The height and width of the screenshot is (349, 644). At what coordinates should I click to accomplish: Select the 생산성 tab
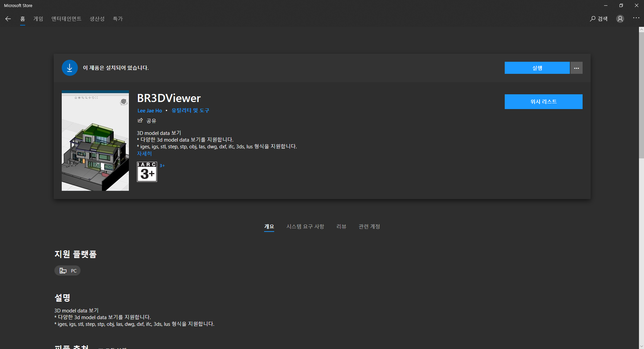[97, 19]
